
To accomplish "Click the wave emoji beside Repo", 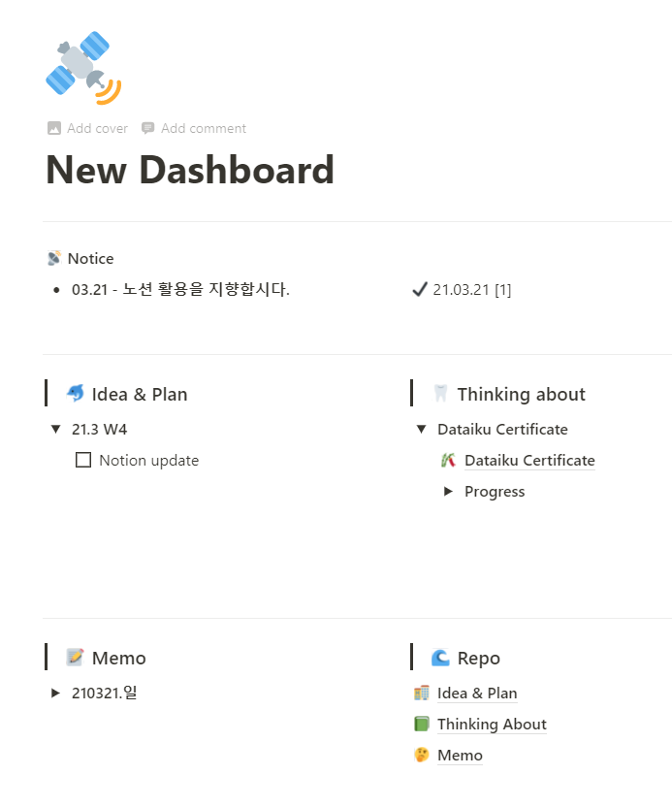I will [440, 658].
